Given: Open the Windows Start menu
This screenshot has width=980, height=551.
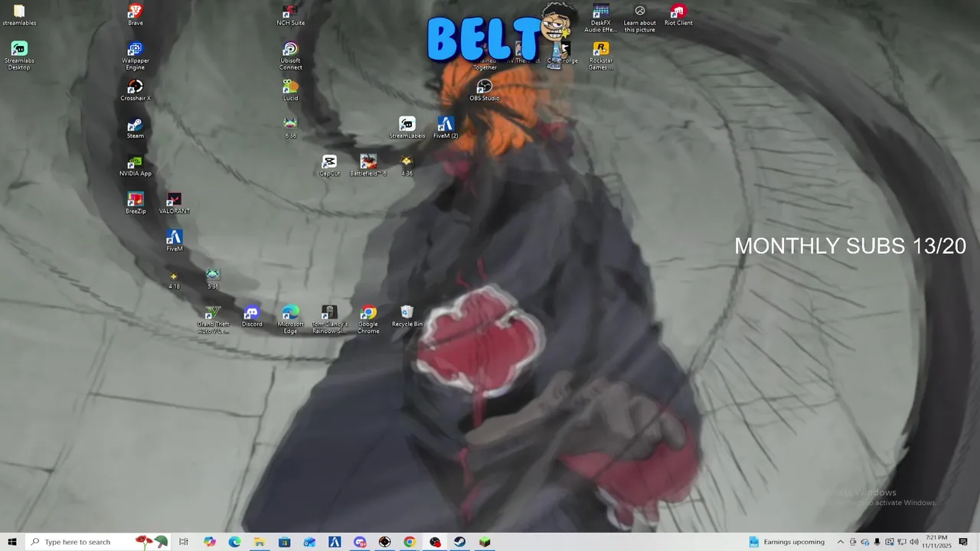Looking at the screenshot, I should (x=12, y=542).
